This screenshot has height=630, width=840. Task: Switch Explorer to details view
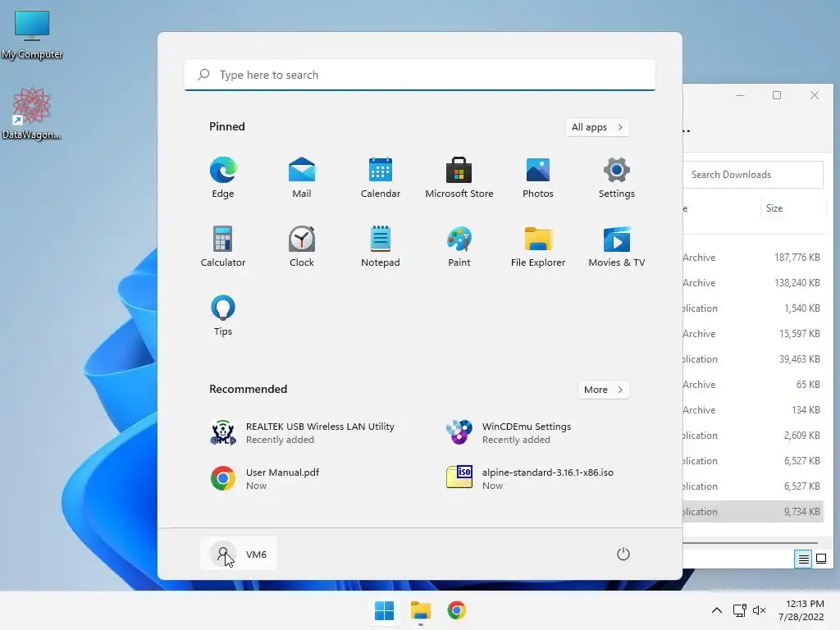(803, 559)
